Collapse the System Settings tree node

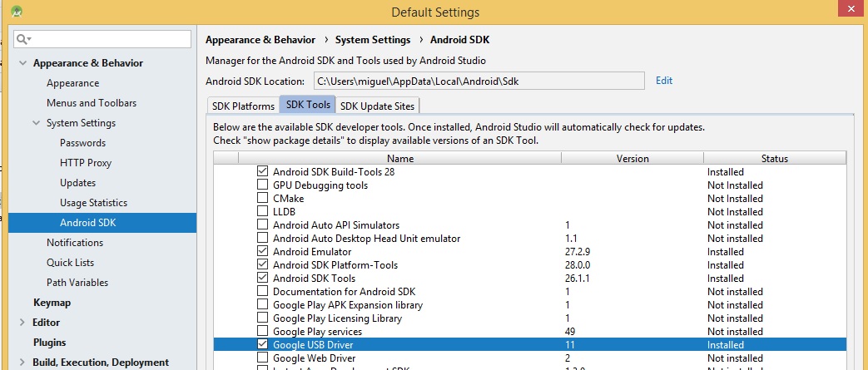pos(36,123)
